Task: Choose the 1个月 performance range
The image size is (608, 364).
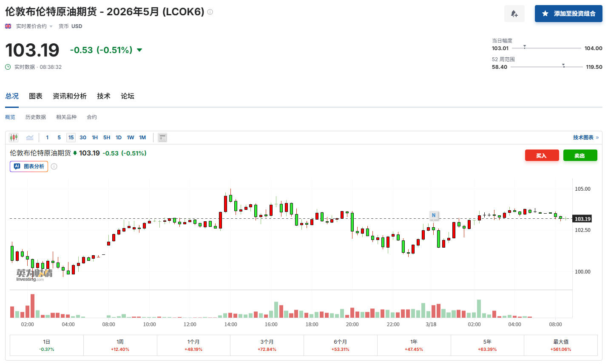Action: tap(193, 345)
